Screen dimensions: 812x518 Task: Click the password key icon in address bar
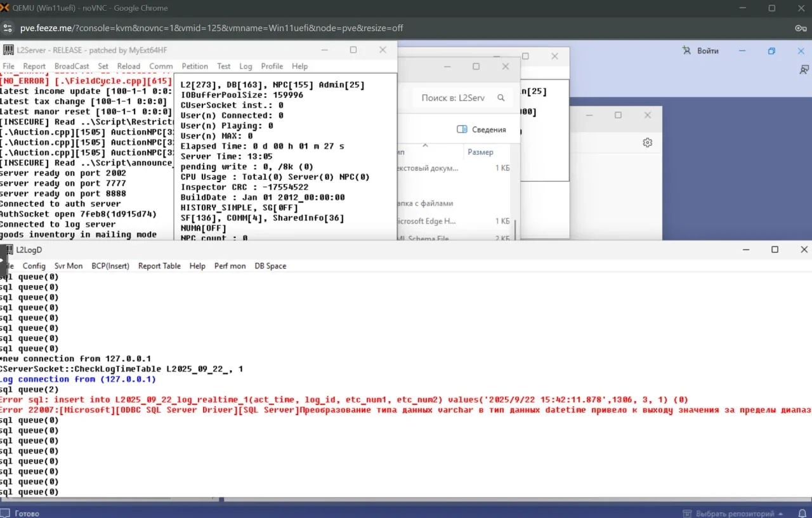coord(801,28)
